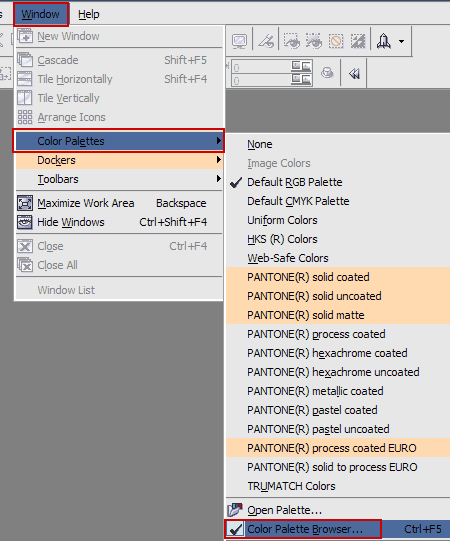Click the Window List entry
The height and width of the screenshot is (541, 450).
tap(119, 290)
